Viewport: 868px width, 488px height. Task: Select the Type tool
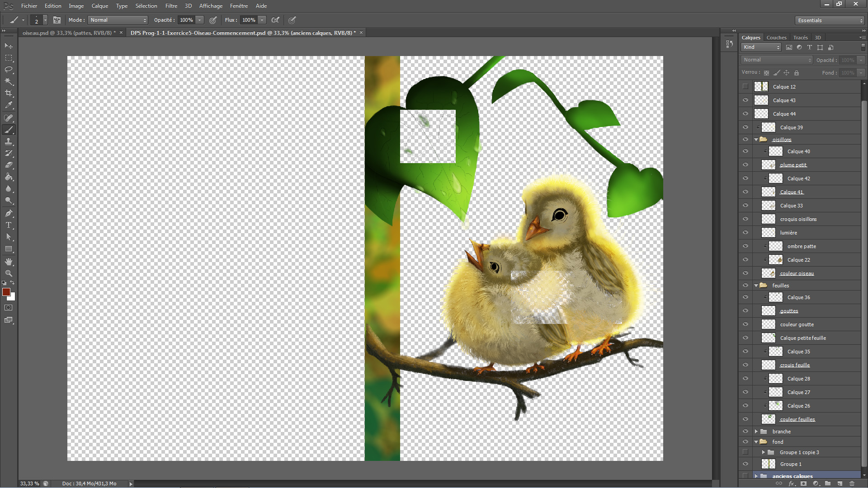(x=9, y=225)
